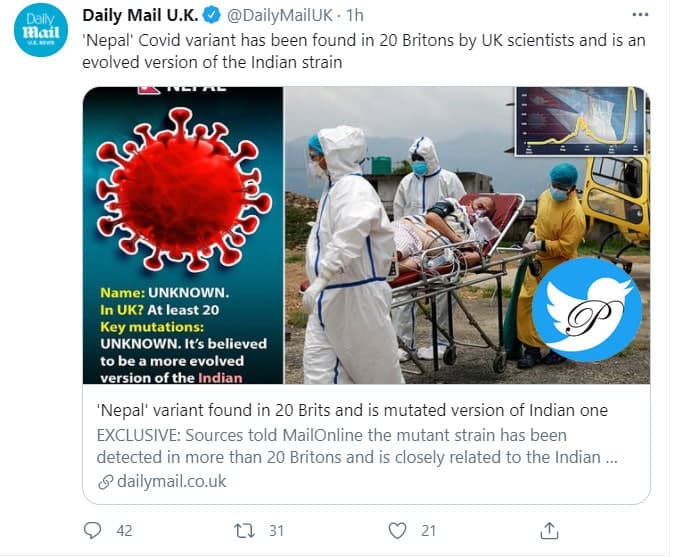Click the link chain icon beside dailymail.co.uk
Screen dimensions: 696x557
[105, 481]
